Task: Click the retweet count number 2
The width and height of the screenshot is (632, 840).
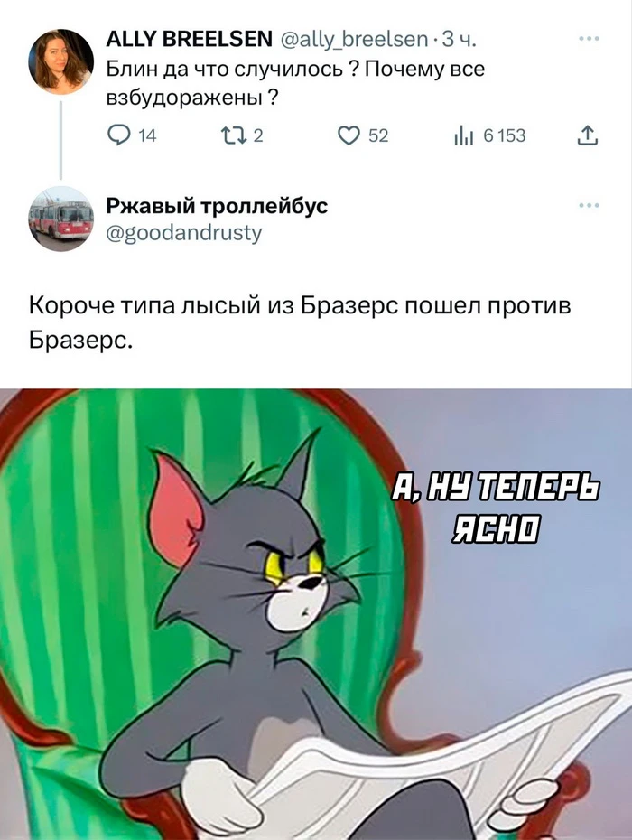Action: [257, 136]
